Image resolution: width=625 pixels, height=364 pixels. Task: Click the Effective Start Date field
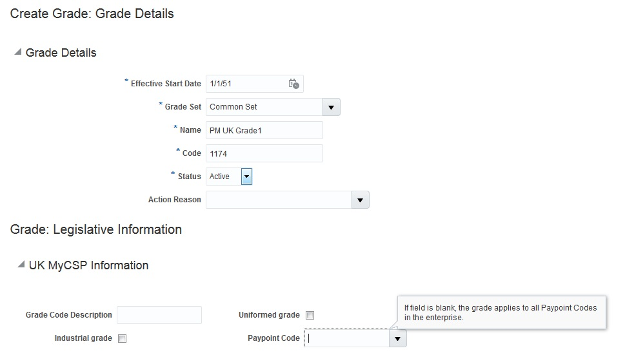click(x=245, y=84)
